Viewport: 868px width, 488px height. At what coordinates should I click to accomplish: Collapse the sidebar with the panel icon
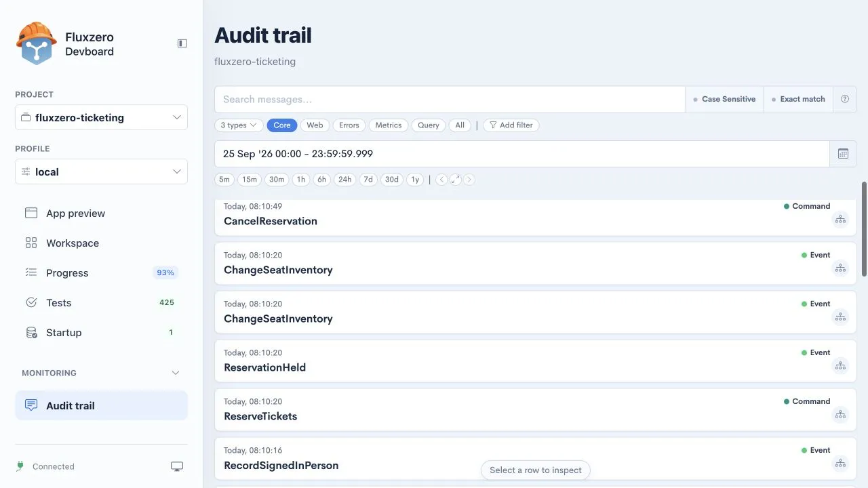[x=182, y=43]
